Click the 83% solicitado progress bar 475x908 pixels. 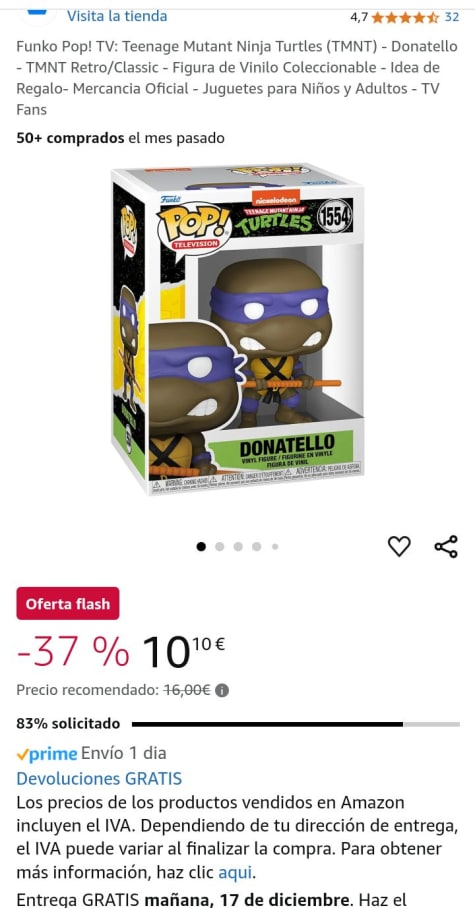point(295,724)
